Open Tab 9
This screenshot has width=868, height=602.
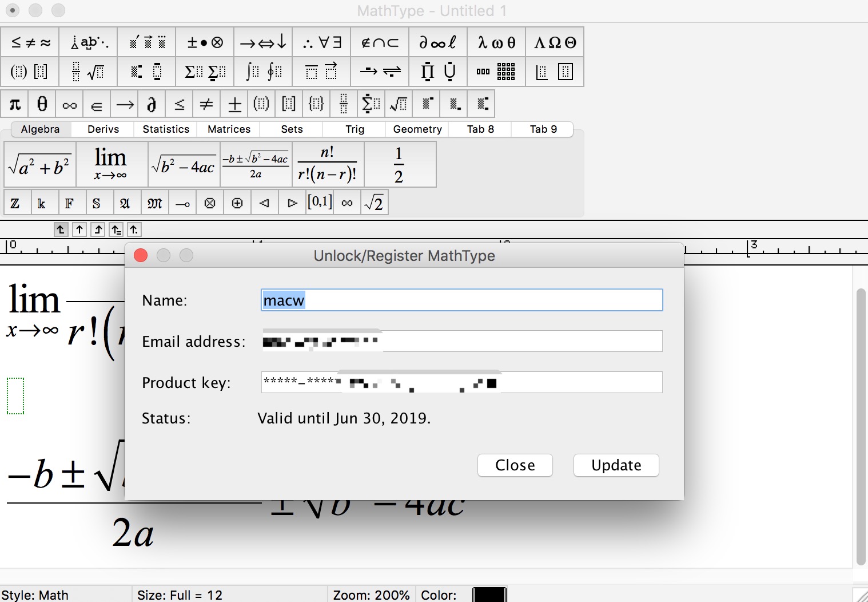pyautogui.click(x=543, y=129)
